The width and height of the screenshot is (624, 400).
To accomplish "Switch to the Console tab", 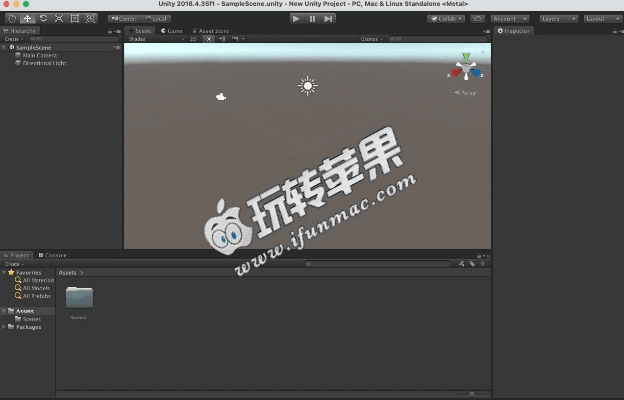I will [x=54, y=255].
